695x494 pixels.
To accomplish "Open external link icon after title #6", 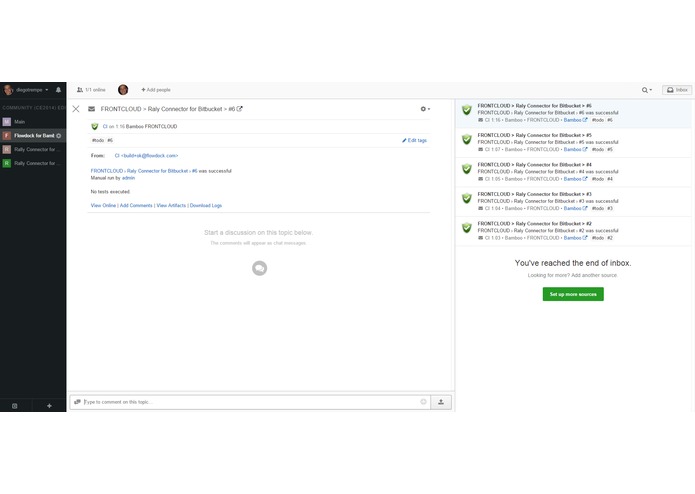I will pyautogui.click(x=239, y=109).
